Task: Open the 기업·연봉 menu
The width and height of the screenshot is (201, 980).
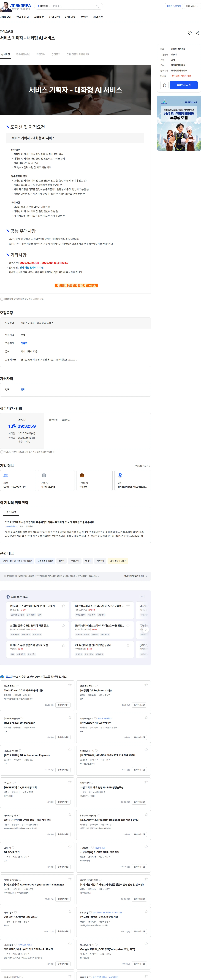Action: 70,17
